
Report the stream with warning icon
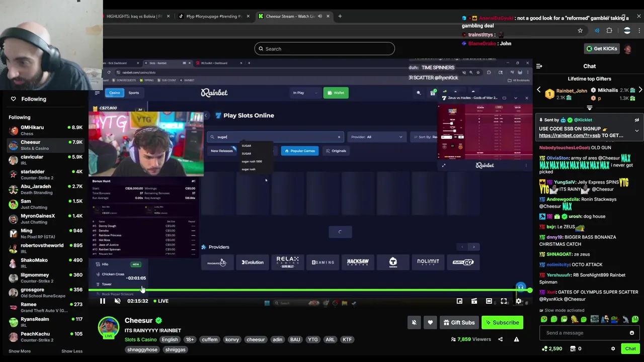516,339
